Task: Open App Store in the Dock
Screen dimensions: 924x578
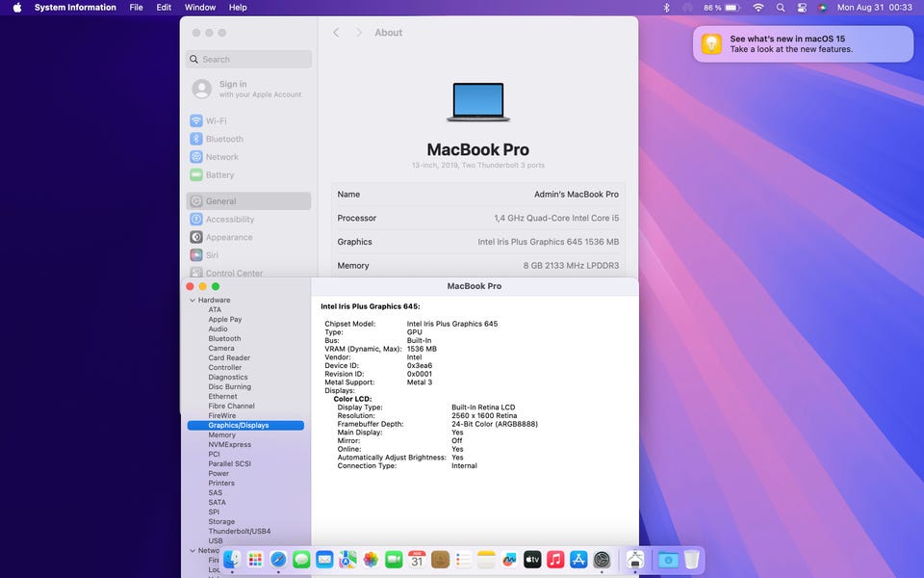Action: click(x=578, y=559)
